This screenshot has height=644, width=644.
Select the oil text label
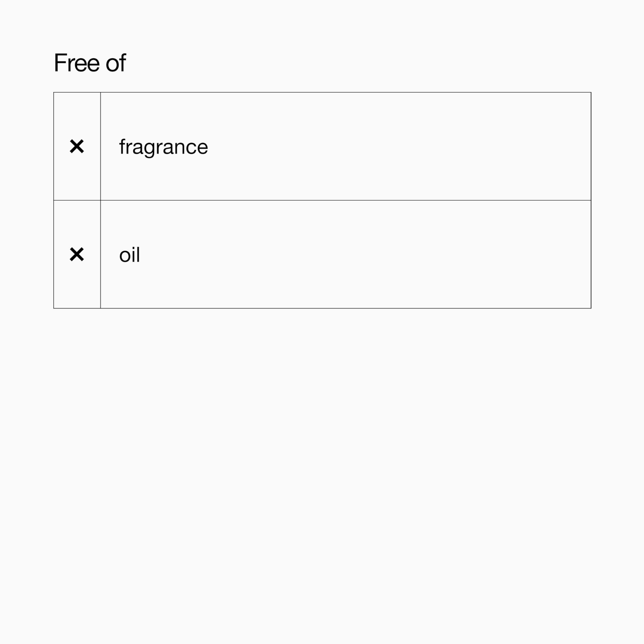pos(129,255)
